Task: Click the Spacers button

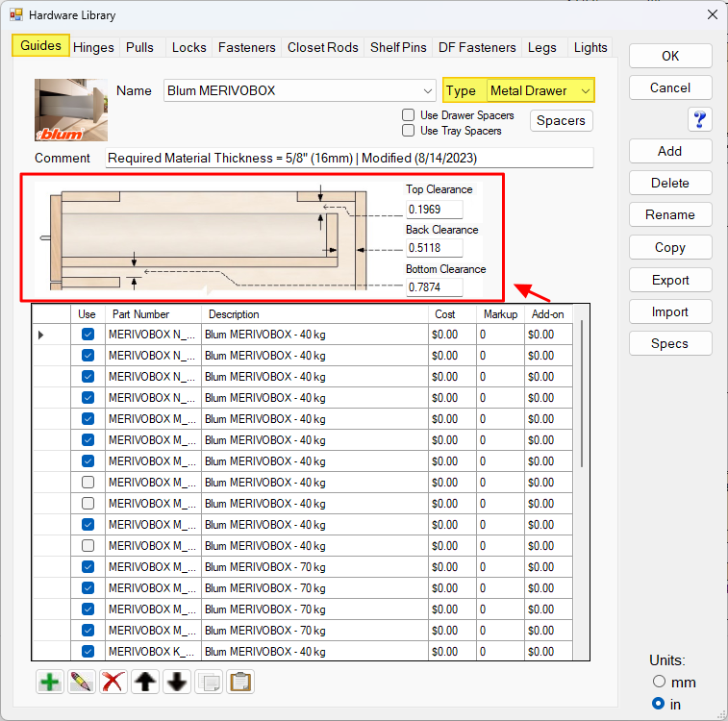Action: click(x=561, y=120)
